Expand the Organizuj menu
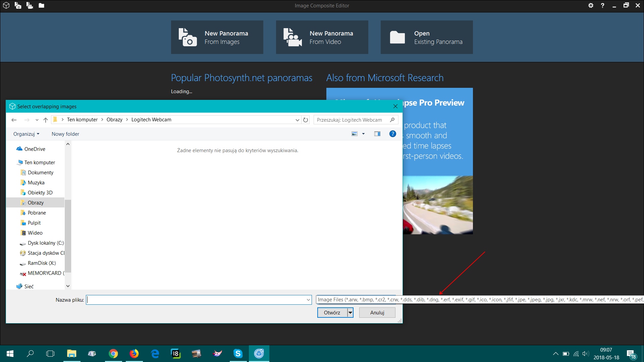644x362 pixels. [26, 134]
